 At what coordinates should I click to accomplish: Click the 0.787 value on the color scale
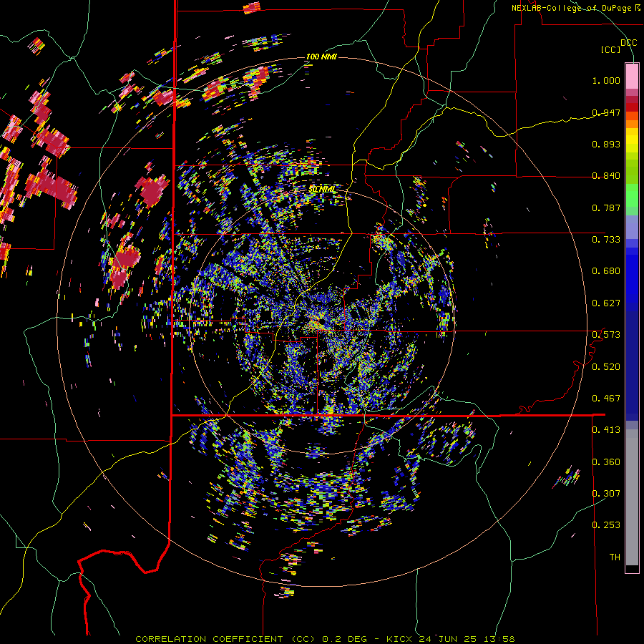[x=606, y=208]
